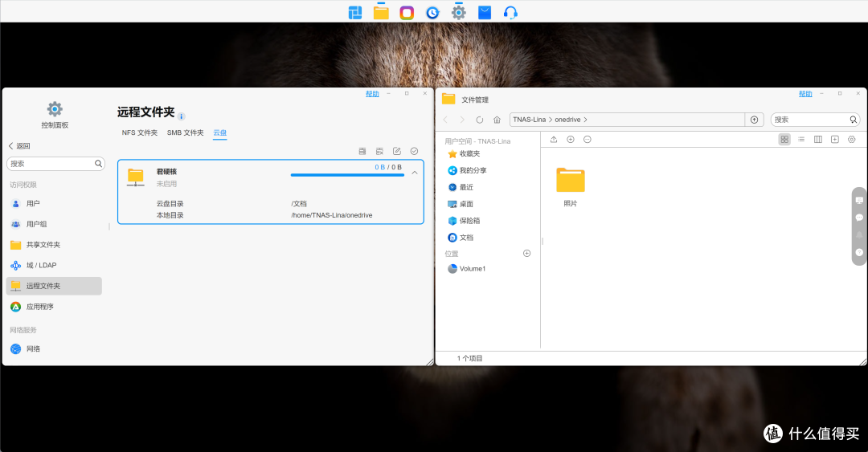Click 返回 back link in control panel
The image size is (868, 452).
19,146
